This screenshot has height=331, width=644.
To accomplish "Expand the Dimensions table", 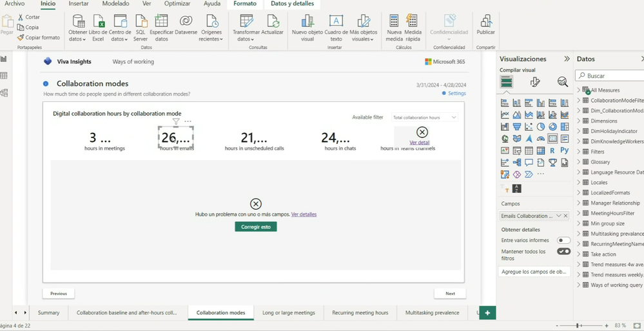I will 579,121.
